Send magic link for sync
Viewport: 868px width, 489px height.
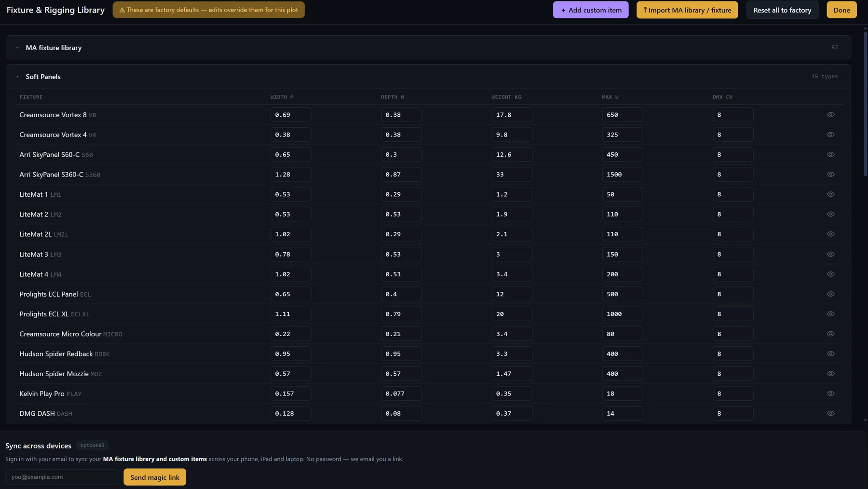[155, 477]
